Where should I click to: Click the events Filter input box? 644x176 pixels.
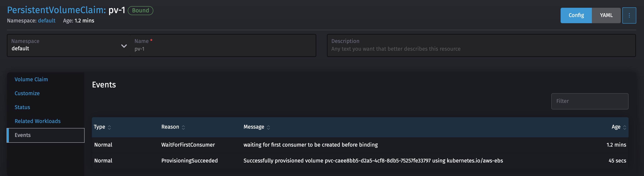coord(590,101)
